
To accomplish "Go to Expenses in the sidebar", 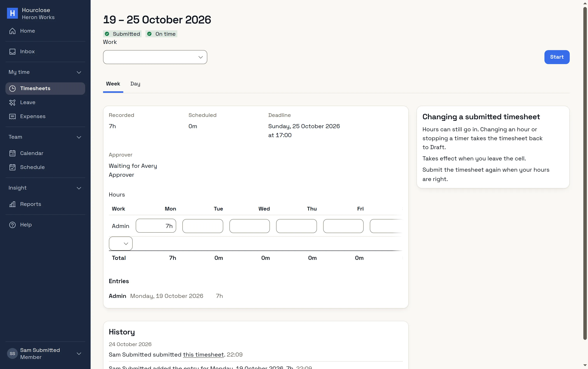I will coord(45,116).
